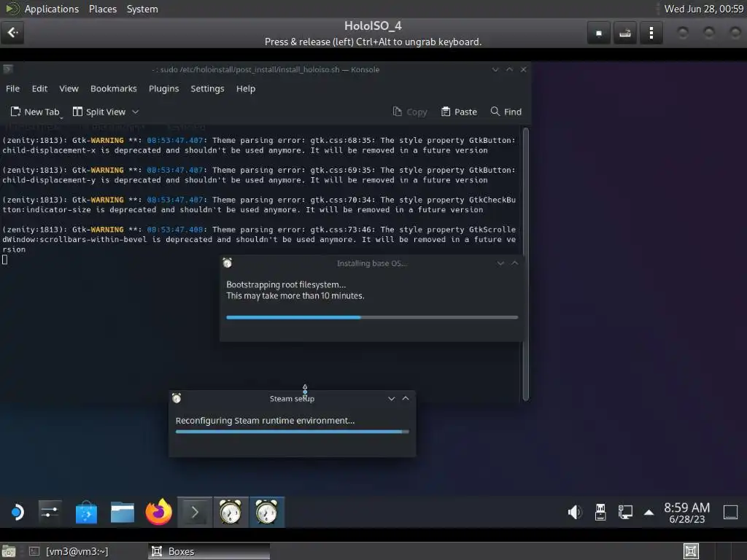Click down chevron on Steam setup dialog
The image size is (747, 560).
(392, 399)
